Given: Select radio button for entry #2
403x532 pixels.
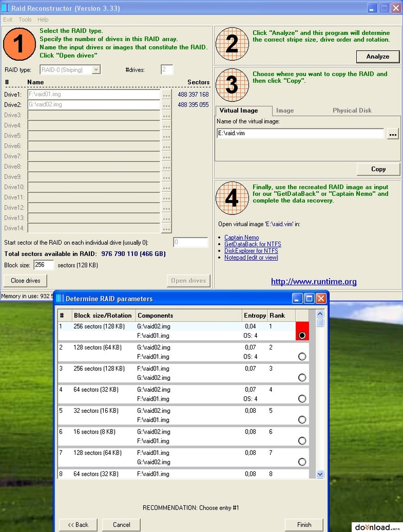Looking at the screenshot, I should tap(302, 356).
